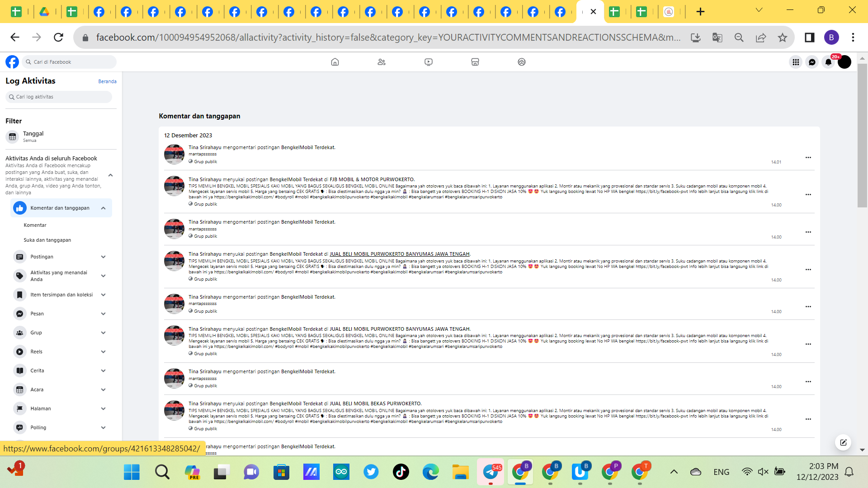Image resolution: width=868 pixels, height=488 pixels.
Task: Open Messenger icon in top right
Action: tap(812, 62)
